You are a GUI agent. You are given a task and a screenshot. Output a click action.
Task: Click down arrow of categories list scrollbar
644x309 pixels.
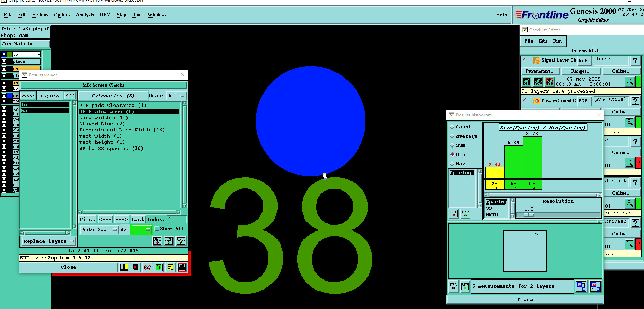tap(185, 206)
